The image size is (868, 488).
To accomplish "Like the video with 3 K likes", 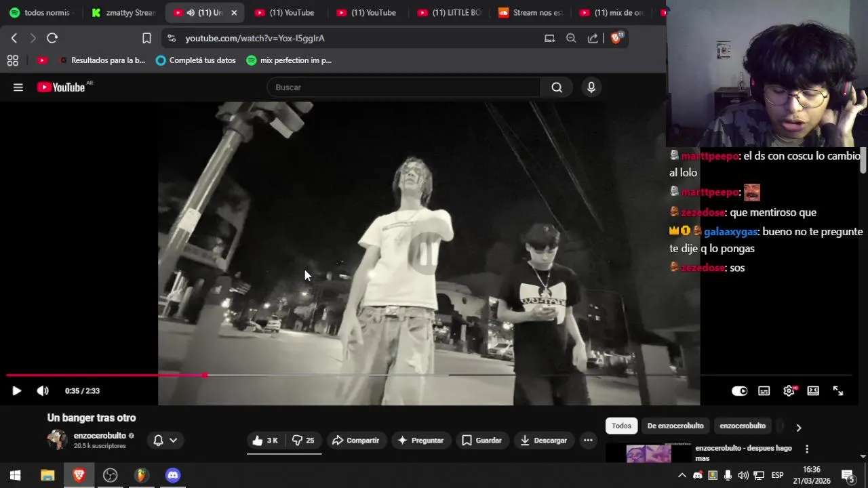I will 265,441.
